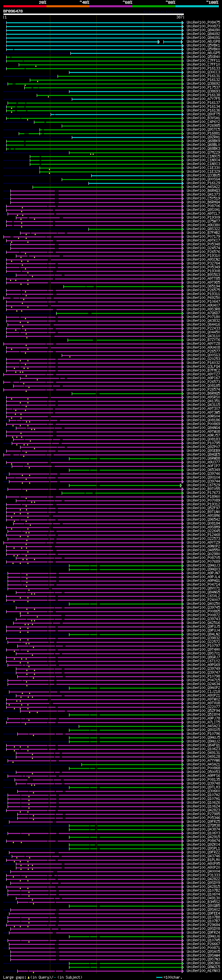Select hit label UniRef100_P32764
222x980 pixels.
[203, 263]
